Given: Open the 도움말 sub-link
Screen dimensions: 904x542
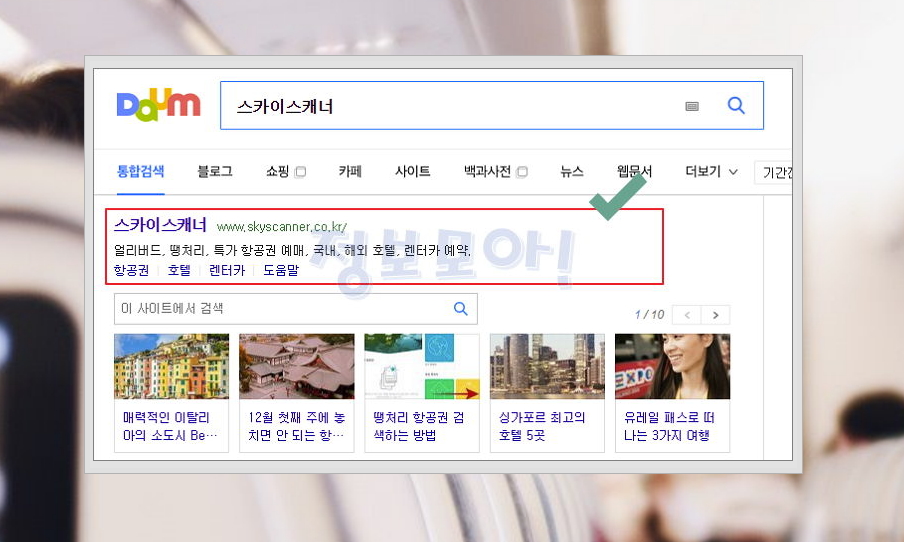Looking at the screenshot, I should pos(281,270).
